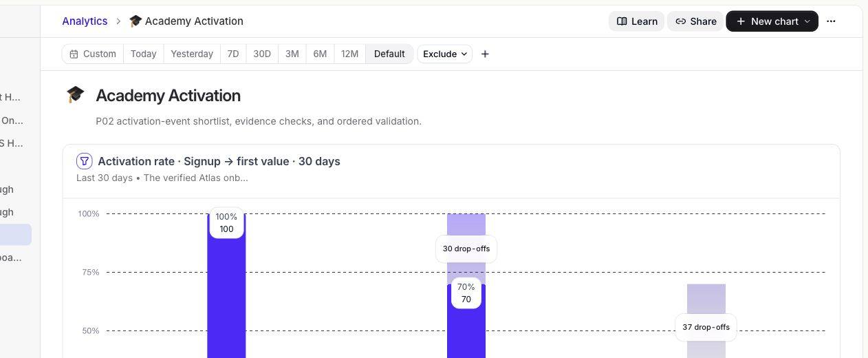The image size is (868, 358).
Task: Click the plus icon to add filter
Action: pos(485,54)
